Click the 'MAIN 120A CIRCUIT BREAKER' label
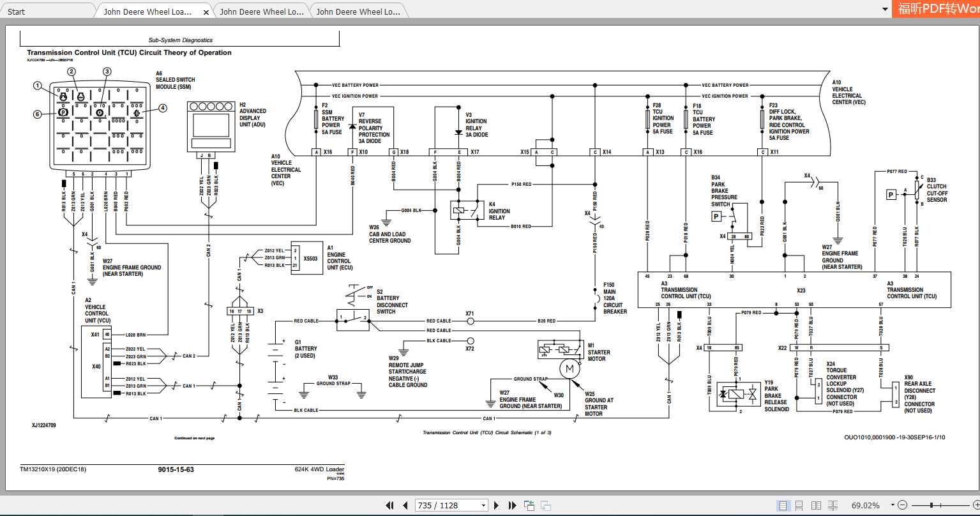The width and height of the screenshot is (980, 516). pyautogui.click(x=615, y=302)
